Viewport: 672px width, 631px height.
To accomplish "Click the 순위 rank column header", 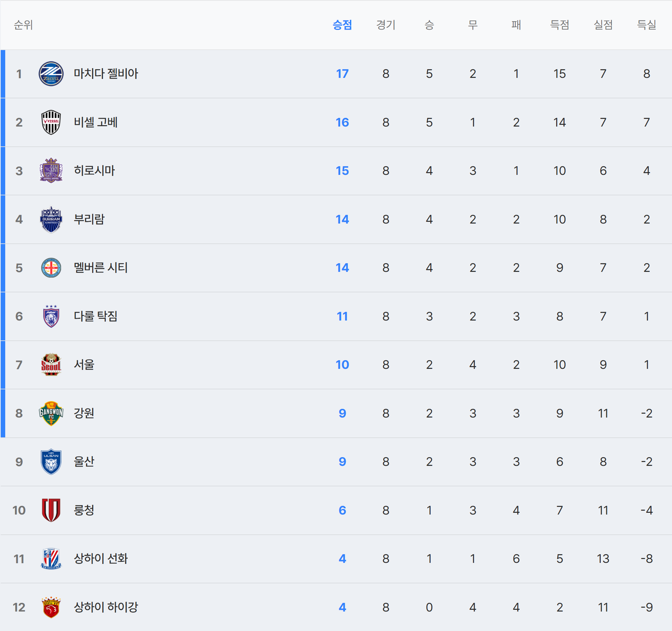I will click(x=23, y=25).
